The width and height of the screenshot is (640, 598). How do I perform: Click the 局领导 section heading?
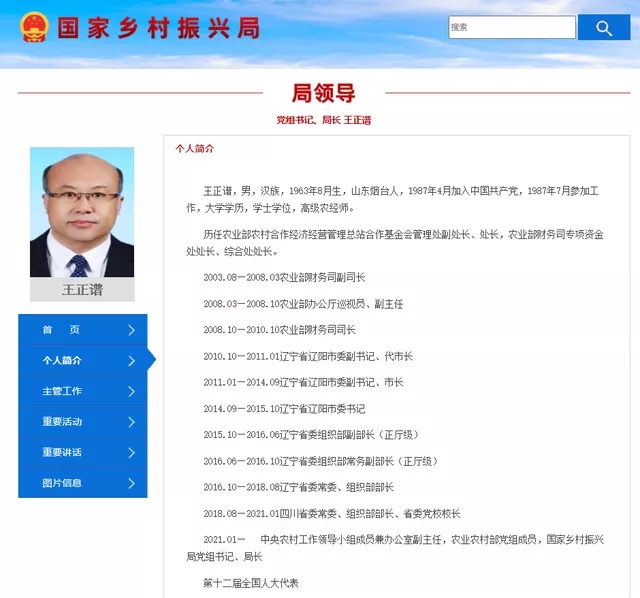(x=323, y=93)
